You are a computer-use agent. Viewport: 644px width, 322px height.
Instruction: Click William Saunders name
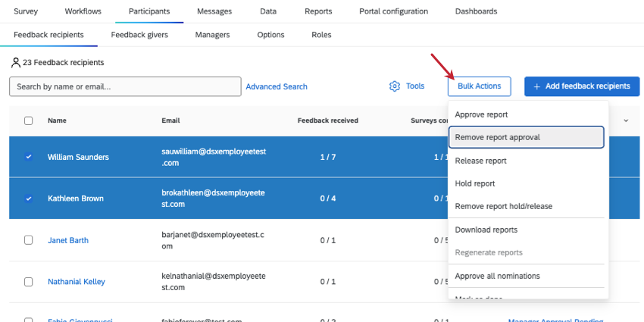click(x=78, y=157)
